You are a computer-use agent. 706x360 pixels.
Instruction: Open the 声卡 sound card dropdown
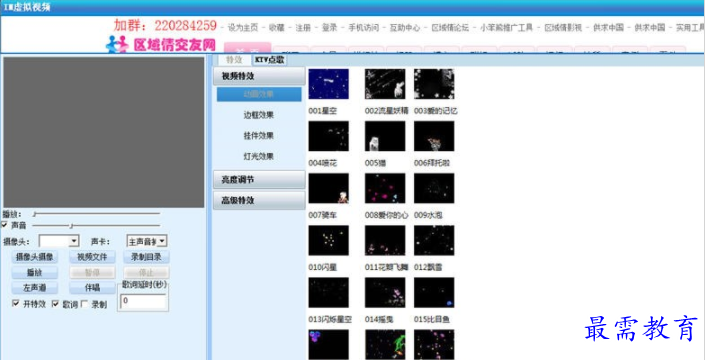coord(147,241)
